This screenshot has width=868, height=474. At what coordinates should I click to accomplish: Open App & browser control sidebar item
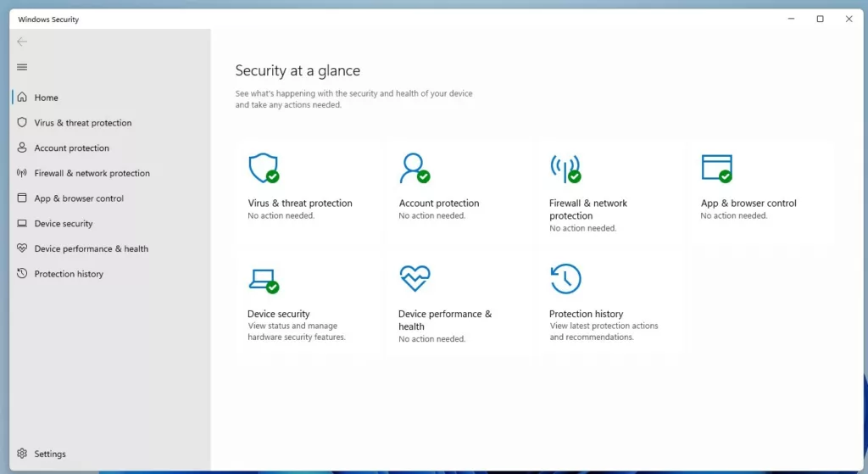(x=79, y=198)
